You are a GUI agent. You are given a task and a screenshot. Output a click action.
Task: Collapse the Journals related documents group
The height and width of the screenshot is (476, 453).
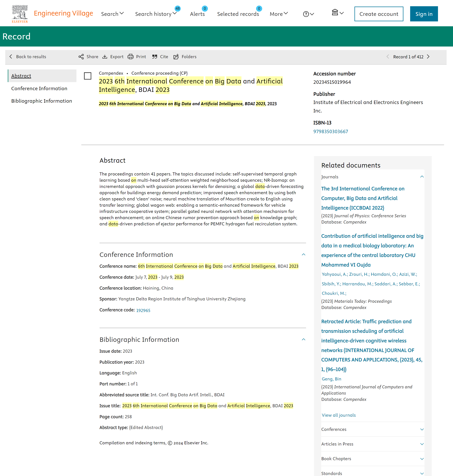coord(422,177)
